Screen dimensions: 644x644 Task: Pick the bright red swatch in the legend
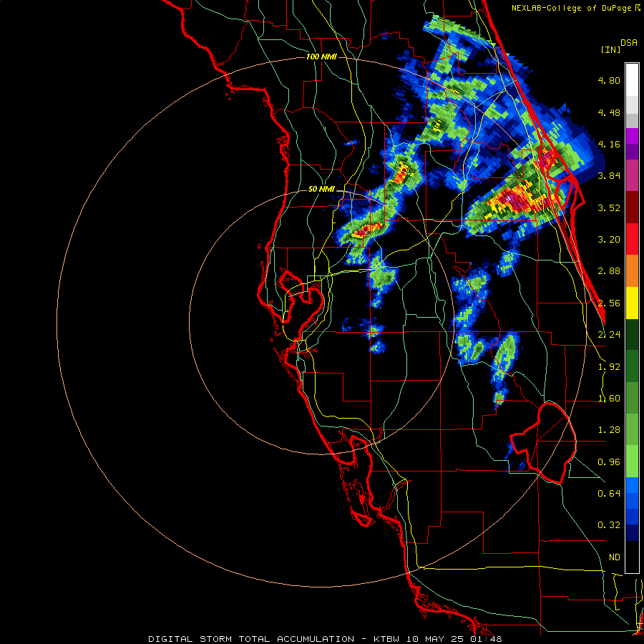(632, 240)
